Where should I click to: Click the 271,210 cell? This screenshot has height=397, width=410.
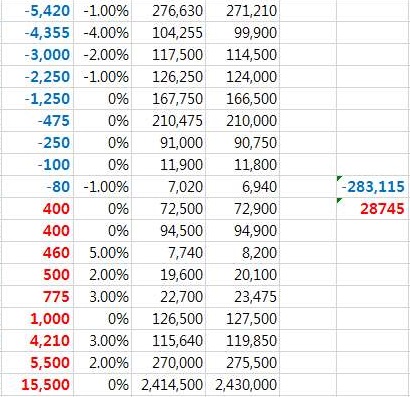tap(242, 11)
